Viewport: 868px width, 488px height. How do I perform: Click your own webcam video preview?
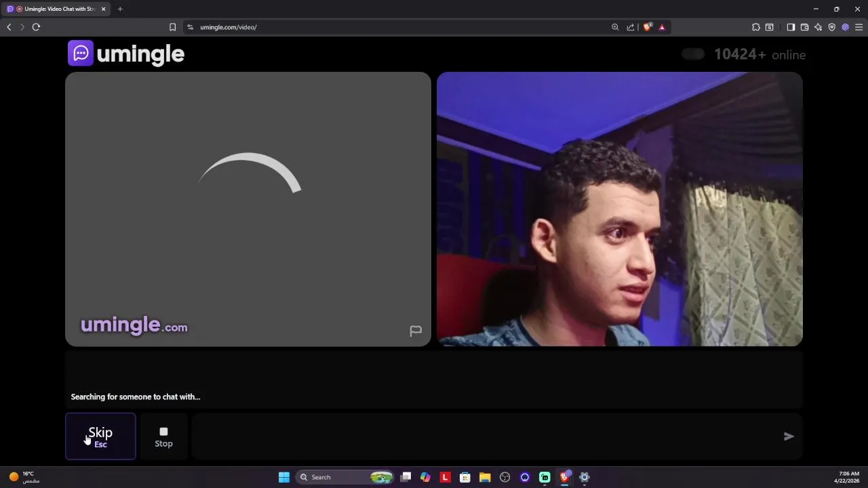(620, 209)
